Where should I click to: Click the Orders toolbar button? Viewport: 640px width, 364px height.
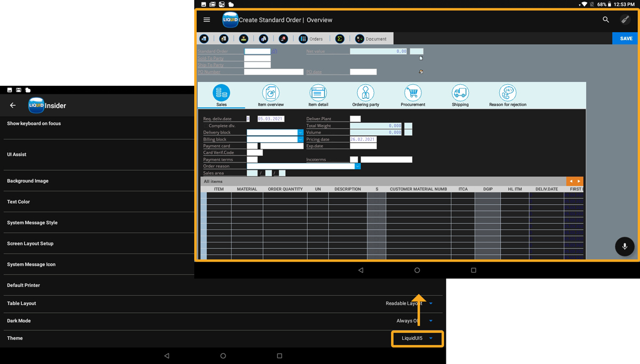click(x=311, y=39)
